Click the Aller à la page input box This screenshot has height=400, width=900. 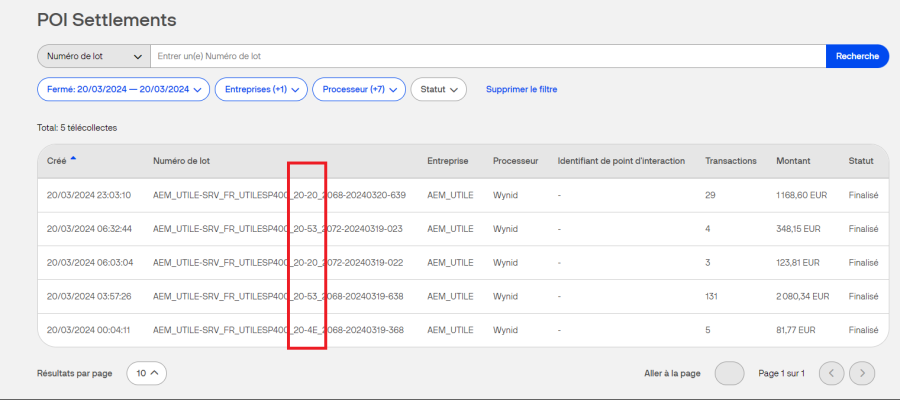(729, 373)
